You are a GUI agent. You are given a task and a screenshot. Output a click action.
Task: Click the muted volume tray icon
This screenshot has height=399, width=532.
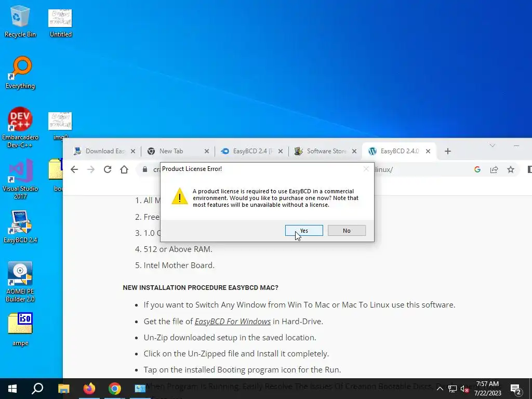pyautogui.click(x=464, y=389)
